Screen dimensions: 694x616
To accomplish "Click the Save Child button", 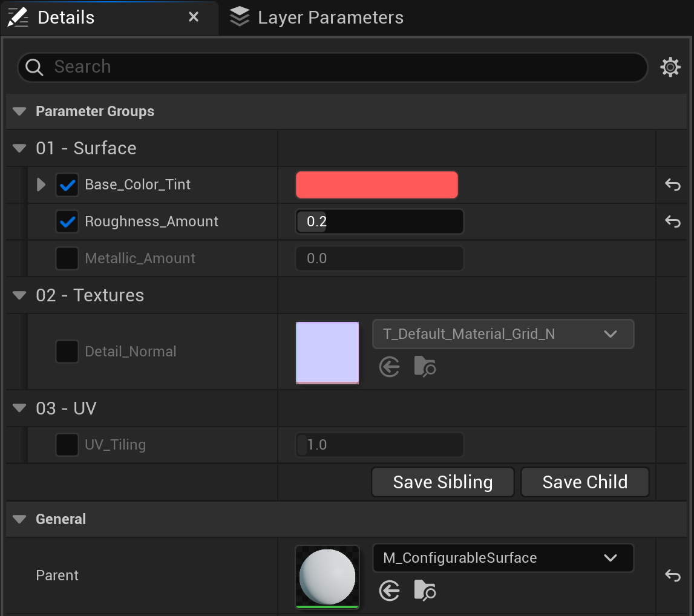I will point(584,482).
